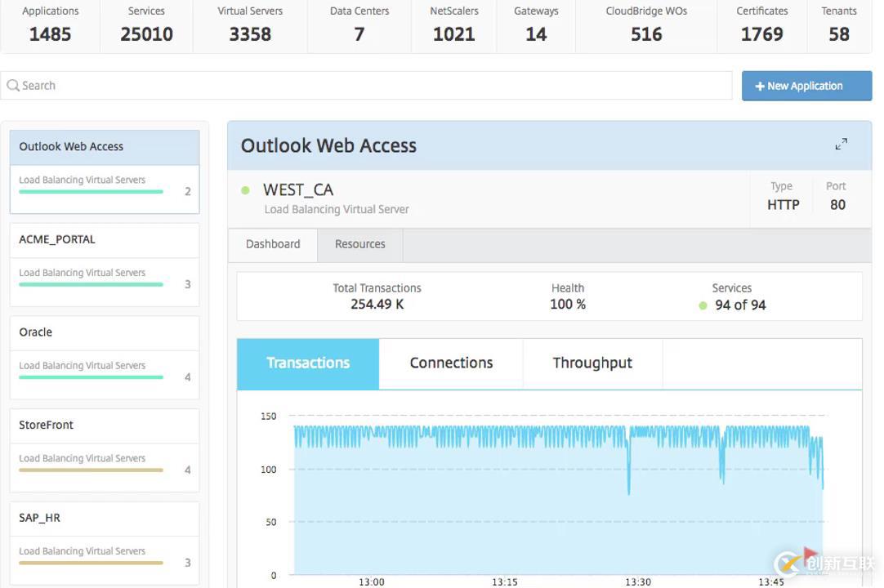Open the CloudBridge WOs 516 tile
884x588 pixels.
click(x=646, y=25)
